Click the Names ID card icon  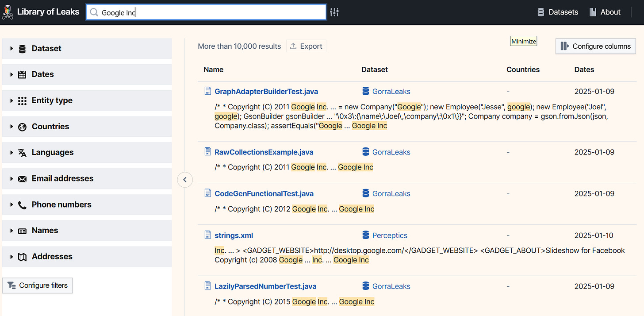(x=22, y=231)
